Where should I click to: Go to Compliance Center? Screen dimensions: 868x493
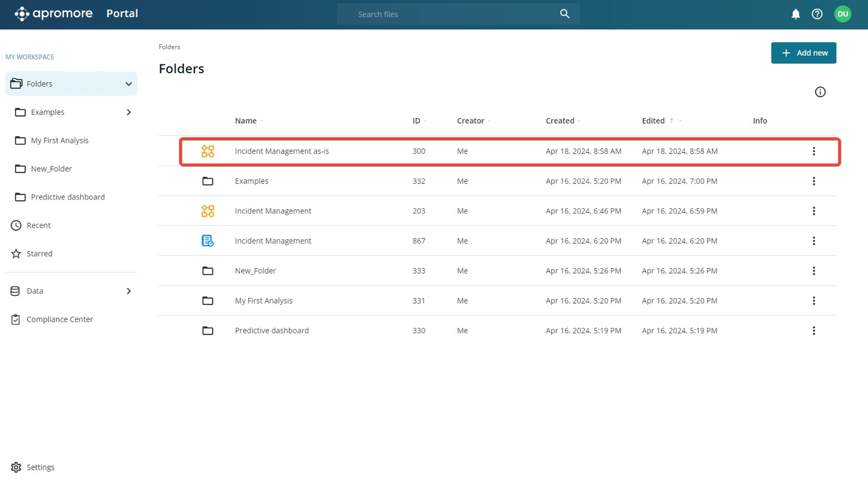59,319
